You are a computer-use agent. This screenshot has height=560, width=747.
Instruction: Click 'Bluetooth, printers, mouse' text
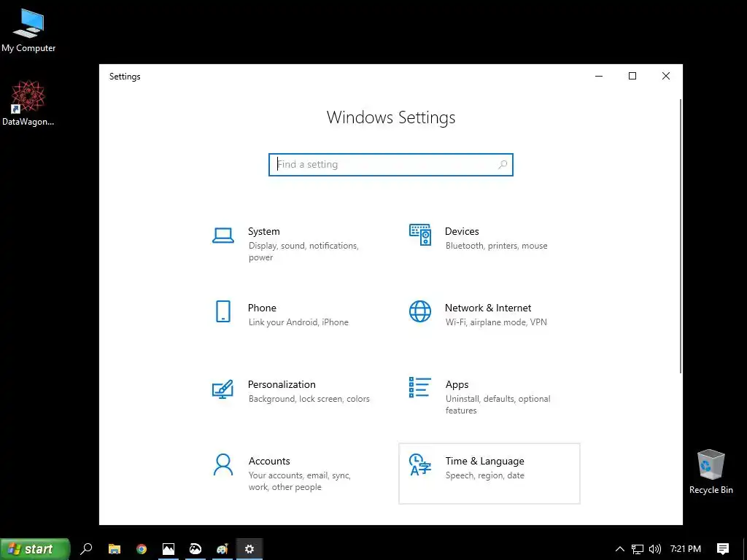tap(496, 246)
